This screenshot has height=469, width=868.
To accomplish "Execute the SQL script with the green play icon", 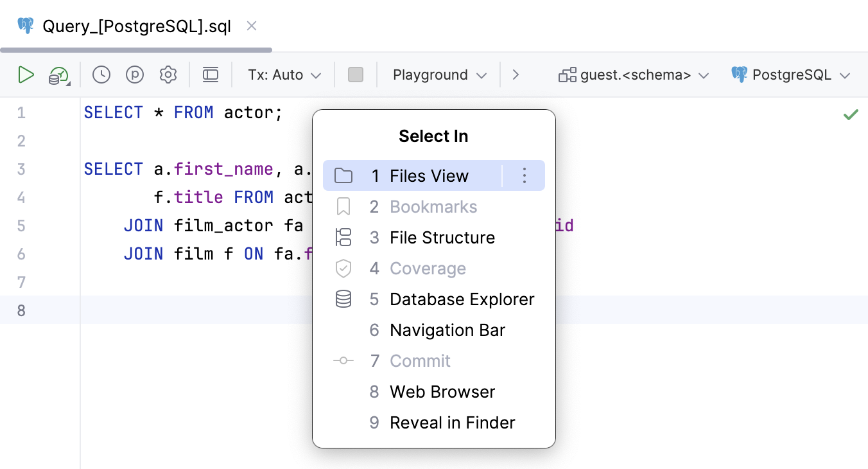I will [26, 75].
